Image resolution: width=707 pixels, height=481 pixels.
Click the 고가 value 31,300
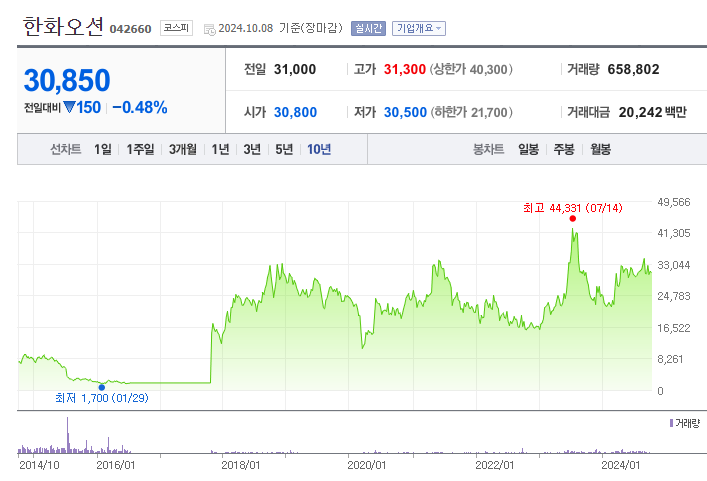pos(404,69)
